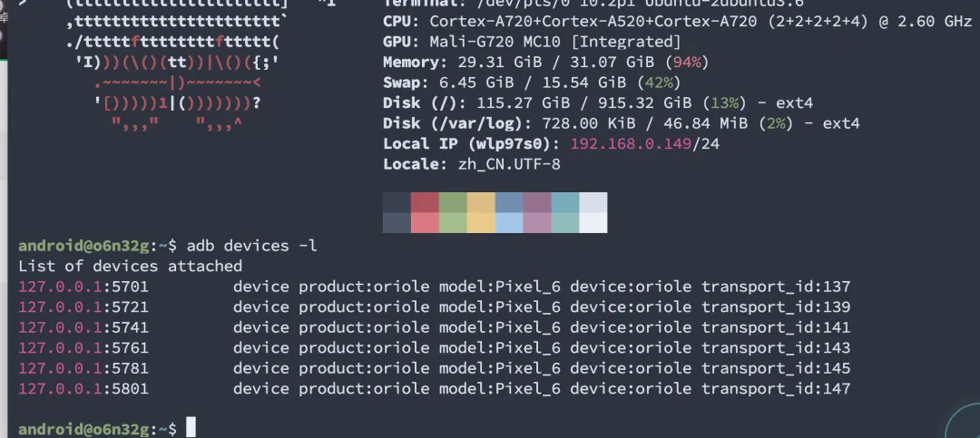
Task: Click device address 127.0.0.1:5801
Action: [83, 389]
